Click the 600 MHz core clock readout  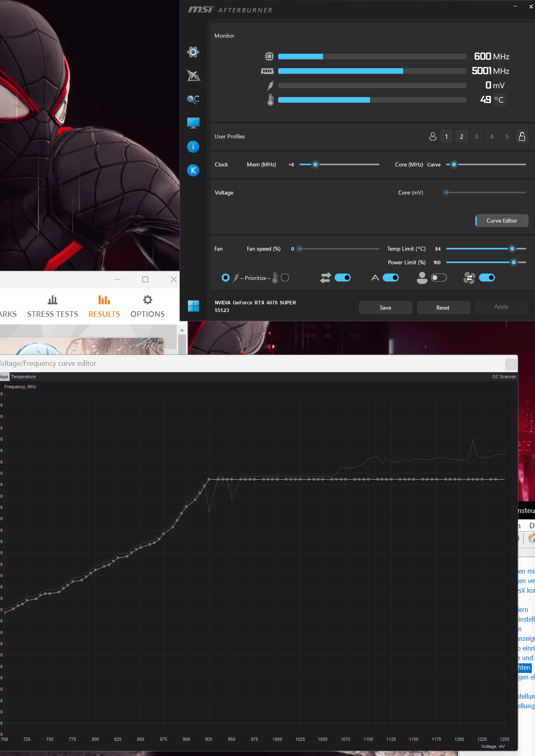[x=492, y=57]
